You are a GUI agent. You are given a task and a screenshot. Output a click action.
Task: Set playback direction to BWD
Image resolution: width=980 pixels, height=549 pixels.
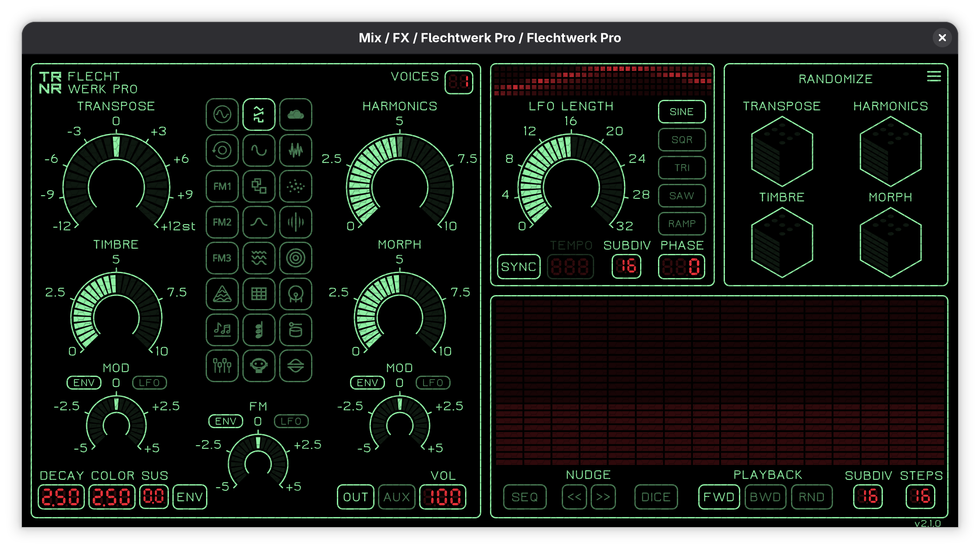(765, 497)
